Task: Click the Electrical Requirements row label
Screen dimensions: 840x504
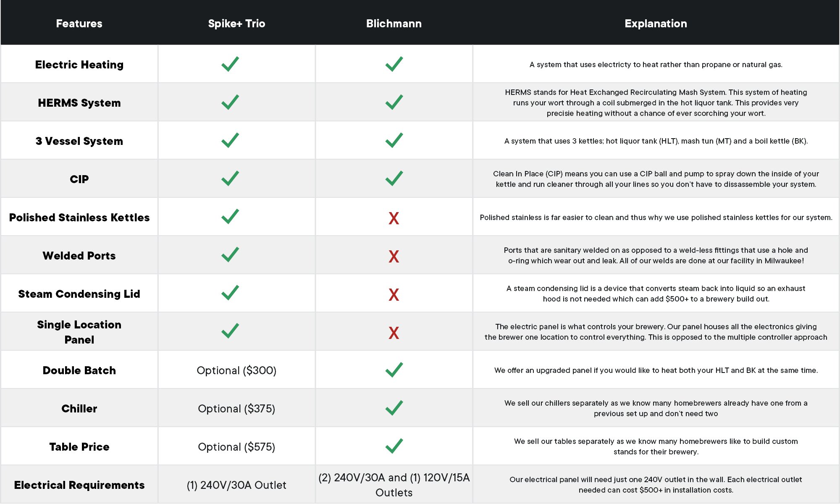Action: tap(79, 485)
